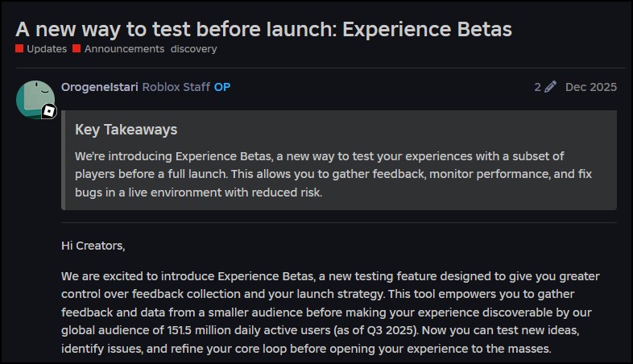Click the red square beside Updates
Viewport: 633px width, 364px height.
pyautogui.click(x=19, y=49)
